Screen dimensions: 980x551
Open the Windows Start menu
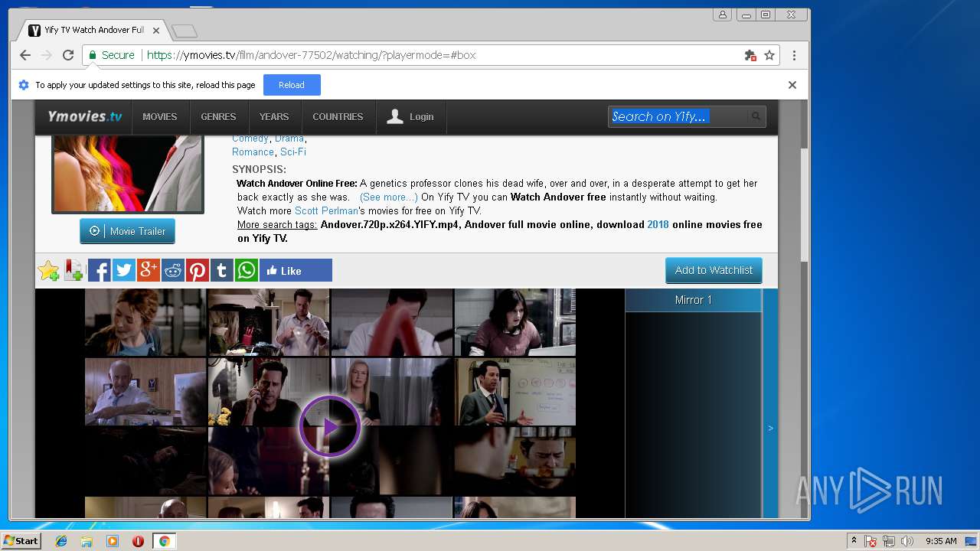tap(21, 540)
